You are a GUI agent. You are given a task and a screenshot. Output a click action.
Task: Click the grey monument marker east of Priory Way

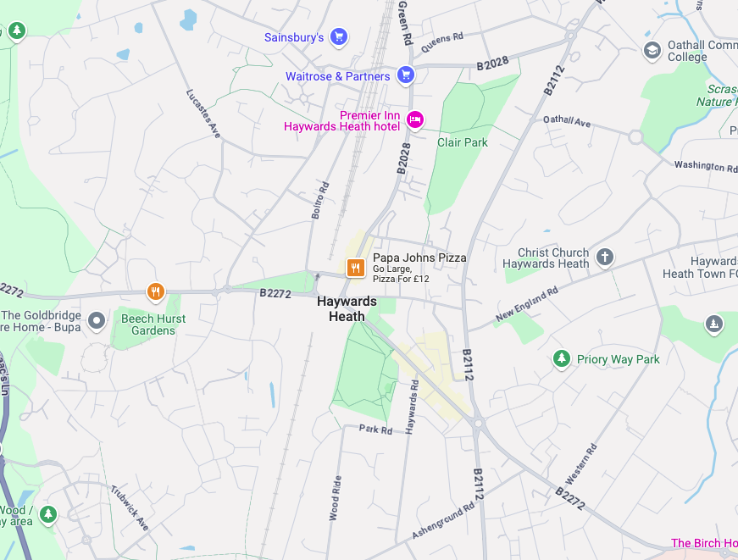pyautogui.click(x=713, y=324)
